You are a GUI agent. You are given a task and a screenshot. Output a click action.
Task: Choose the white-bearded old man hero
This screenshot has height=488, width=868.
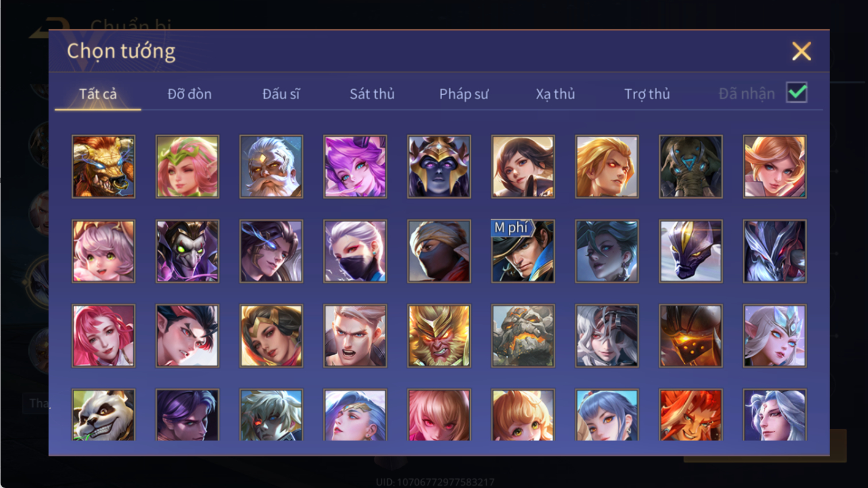[x=271, y=167]
